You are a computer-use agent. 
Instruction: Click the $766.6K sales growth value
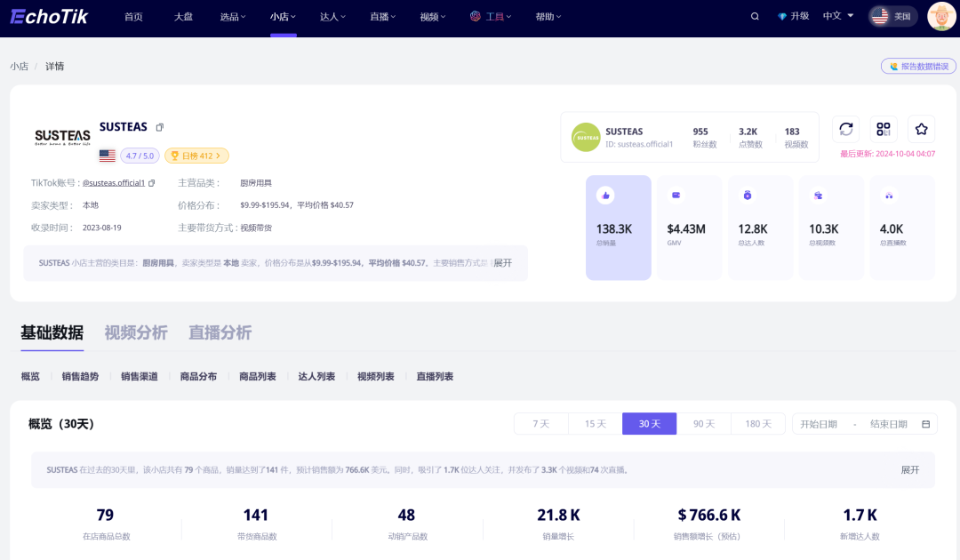click(x=709, y=516)
